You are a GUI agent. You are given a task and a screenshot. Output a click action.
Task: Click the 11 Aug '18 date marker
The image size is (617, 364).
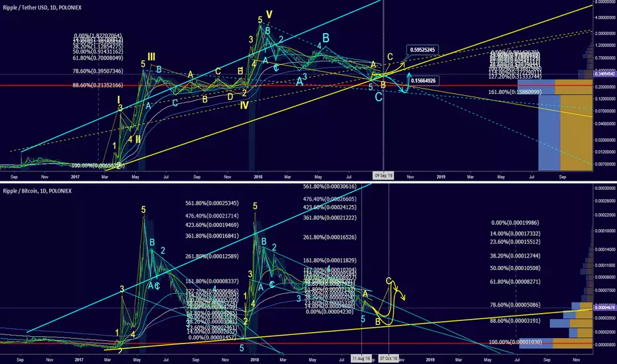(x=361, y=359)
